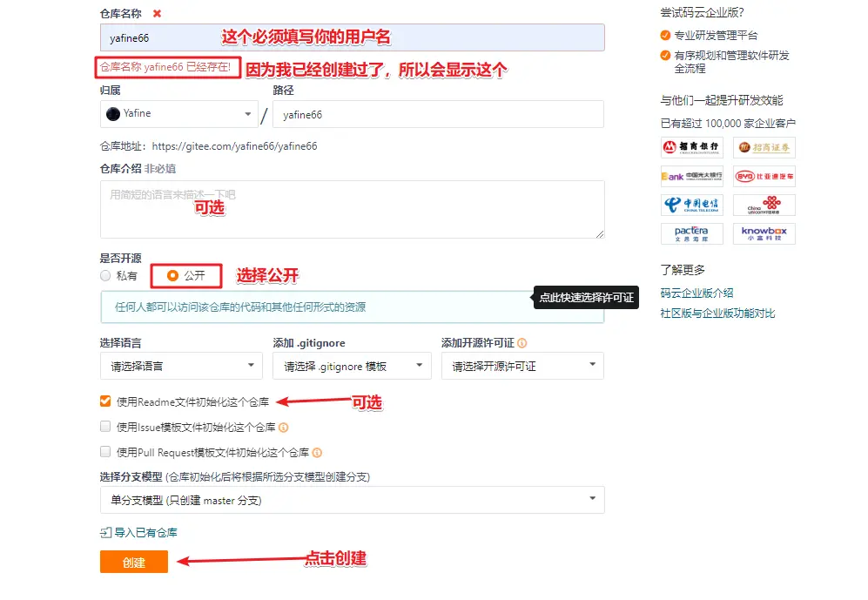Screen dimensions: 868x600
Task: Click the red X icon beside 仓库名称
Action: pos(158,13)
